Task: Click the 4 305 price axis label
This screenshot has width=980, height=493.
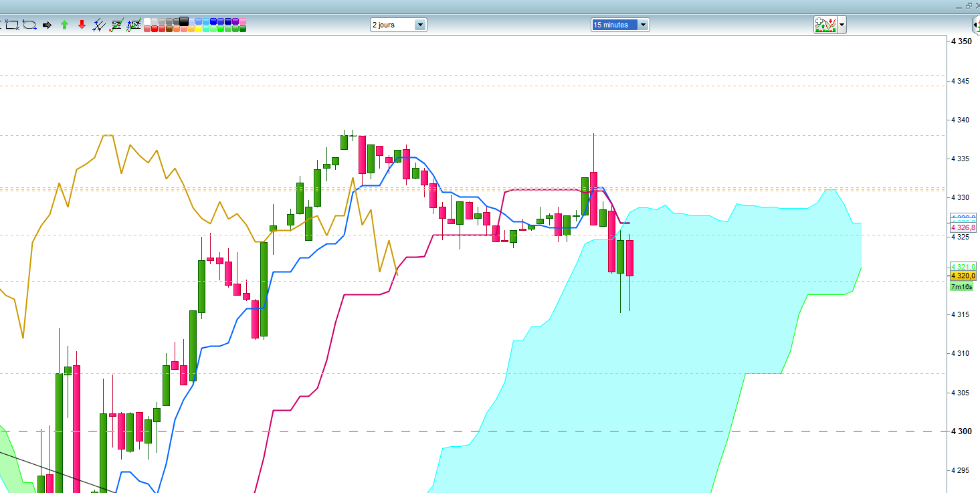Action: pyautogui.click(x=961, y=392)
